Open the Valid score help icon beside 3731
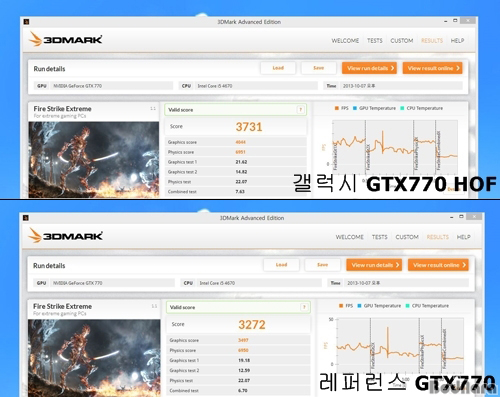 300,109
